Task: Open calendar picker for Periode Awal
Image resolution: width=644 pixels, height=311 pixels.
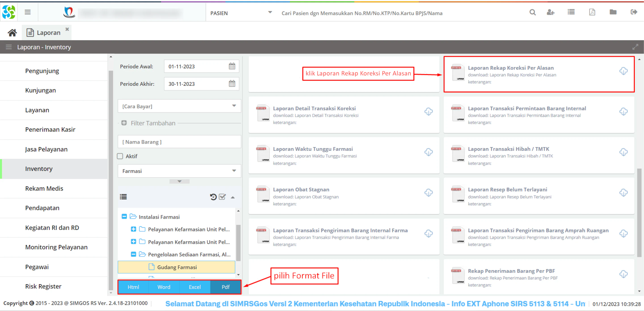Action: point(232,66)
